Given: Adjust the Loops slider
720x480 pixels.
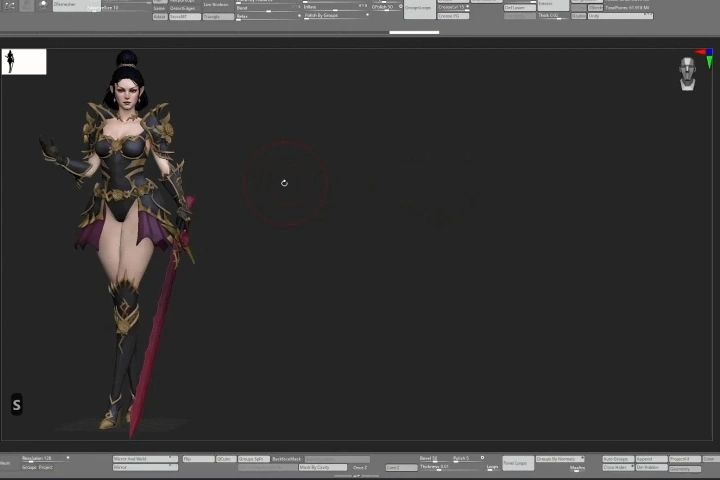Looking at the screenshot, I should coord(492,467).
